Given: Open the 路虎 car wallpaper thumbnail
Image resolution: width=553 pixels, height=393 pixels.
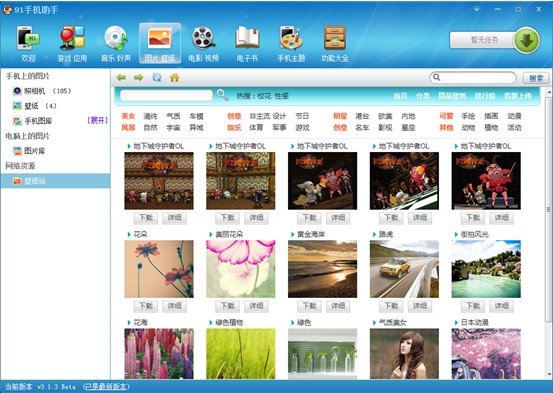Looking at the screenshot, I should [x=405, y=269].
